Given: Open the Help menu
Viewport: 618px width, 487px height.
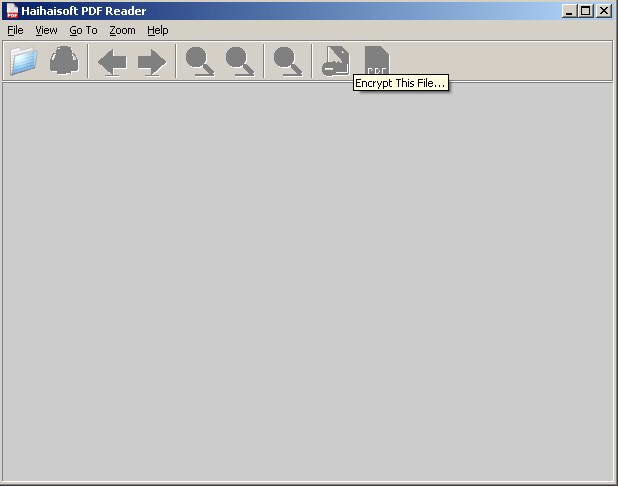Looking at the screenshot, I should pyautogui.click(x=158, y=30).
